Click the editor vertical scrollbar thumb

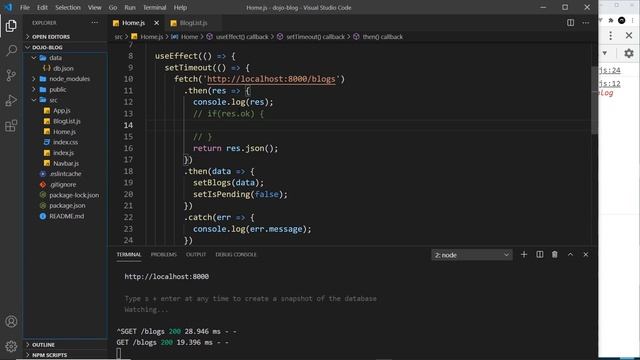[594, 100]
